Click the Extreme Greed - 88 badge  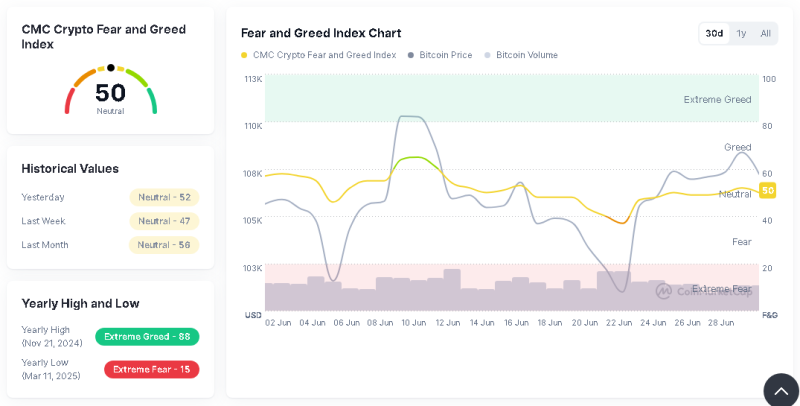[147, 337]
